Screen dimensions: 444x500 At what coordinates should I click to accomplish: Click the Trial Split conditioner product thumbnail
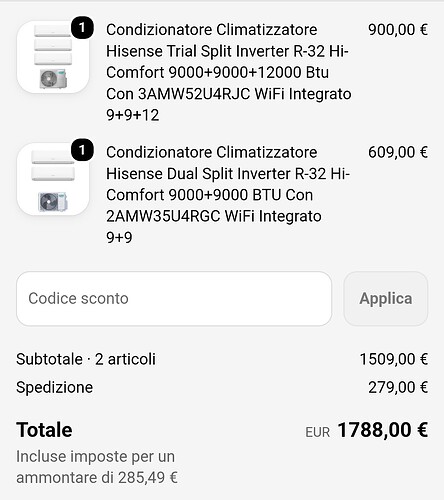(53, 57)
